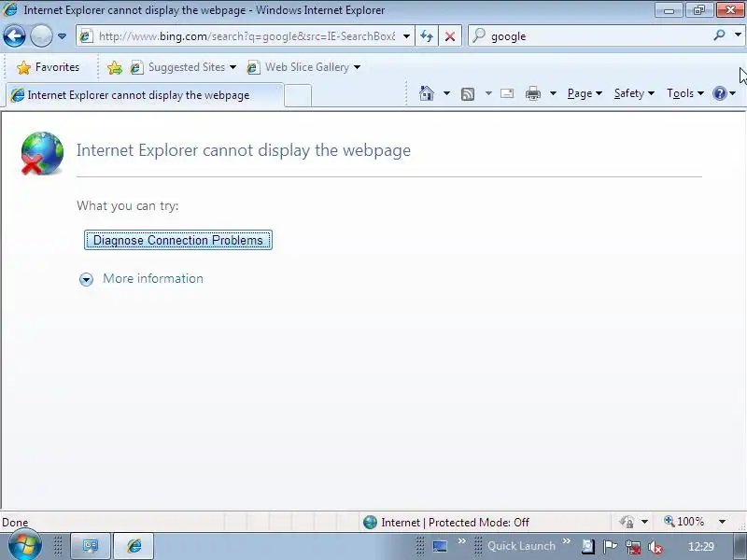The width and height of the screenshot is (747, 560).
Task: Open the Web Slice Gallery link
Action: click(x=299, y=67)
